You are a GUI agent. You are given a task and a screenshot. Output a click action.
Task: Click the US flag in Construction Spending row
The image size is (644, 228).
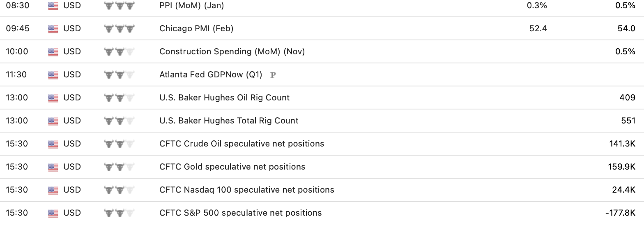coord(53,52)
